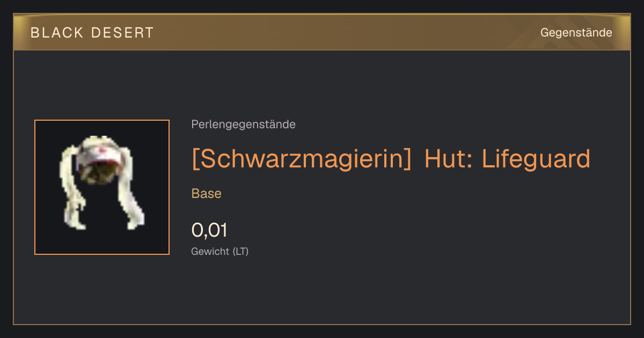The width and height of the screenshot is (644, 338).
Task: Click the right white pigtail in the icon
Action: point(131,188)
